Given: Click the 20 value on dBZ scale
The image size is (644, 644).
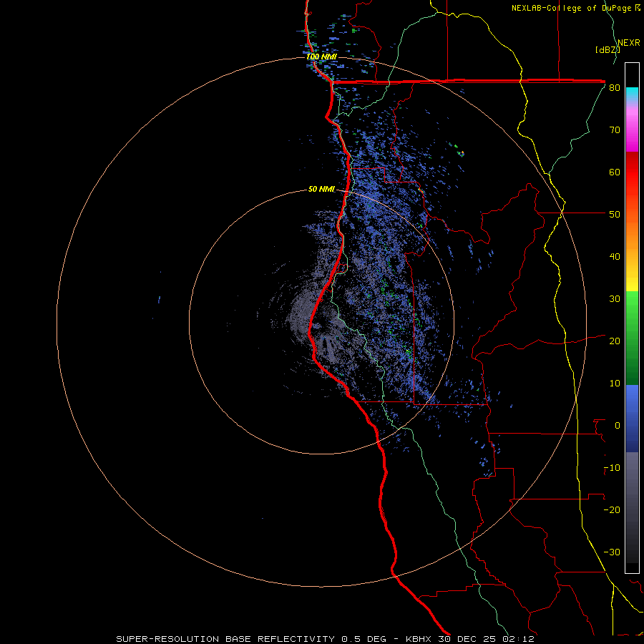Looking at the screenshot, I should pyautogui.click(x=615, y=341).
